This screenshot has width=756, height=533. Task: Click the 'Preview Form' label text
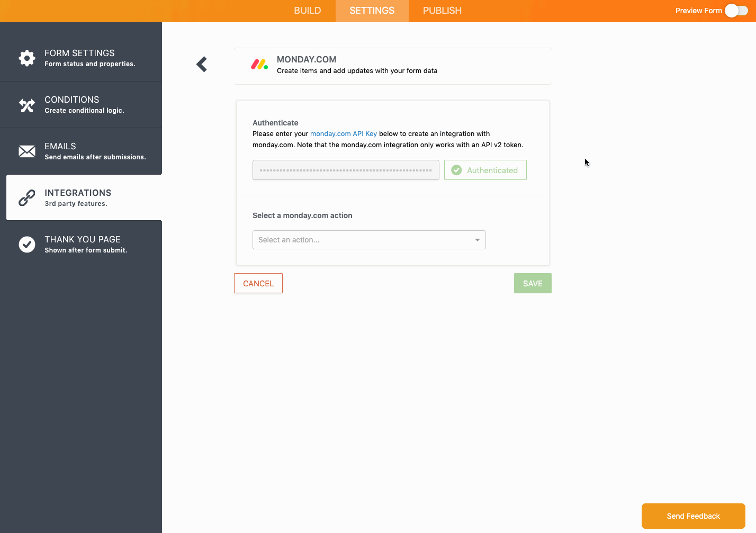click(698, 11)
